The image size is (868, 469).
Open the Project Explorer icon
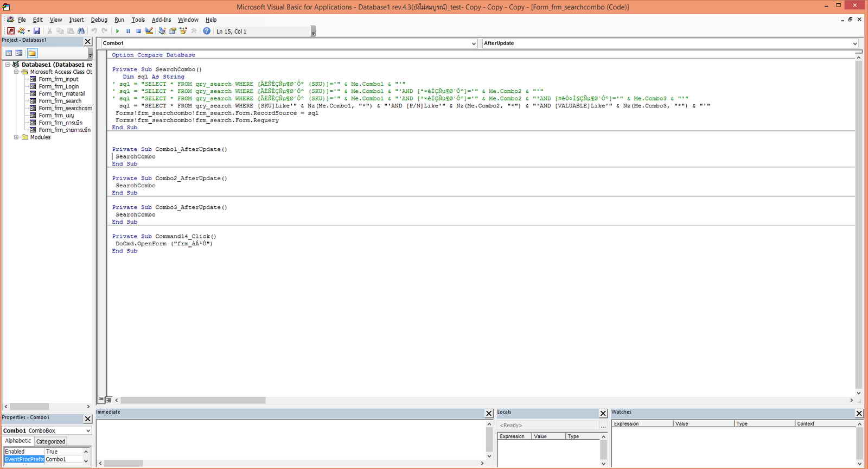click(x=162, y=31)
